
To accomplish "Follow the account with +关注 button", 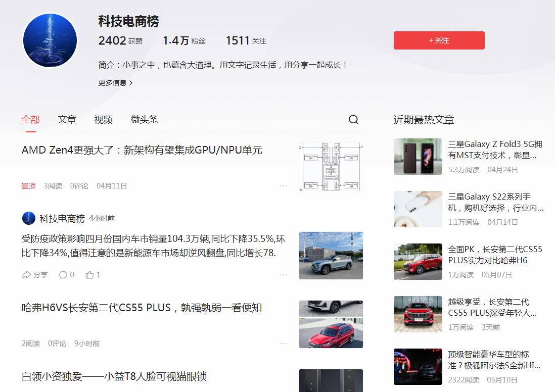I will click(439, 40).
